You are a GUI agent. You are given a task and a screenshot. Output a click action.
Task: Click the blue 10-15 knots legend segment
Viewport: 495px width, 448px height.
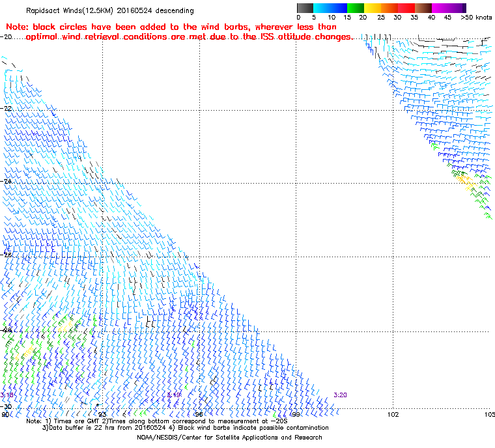coord(339,8)
